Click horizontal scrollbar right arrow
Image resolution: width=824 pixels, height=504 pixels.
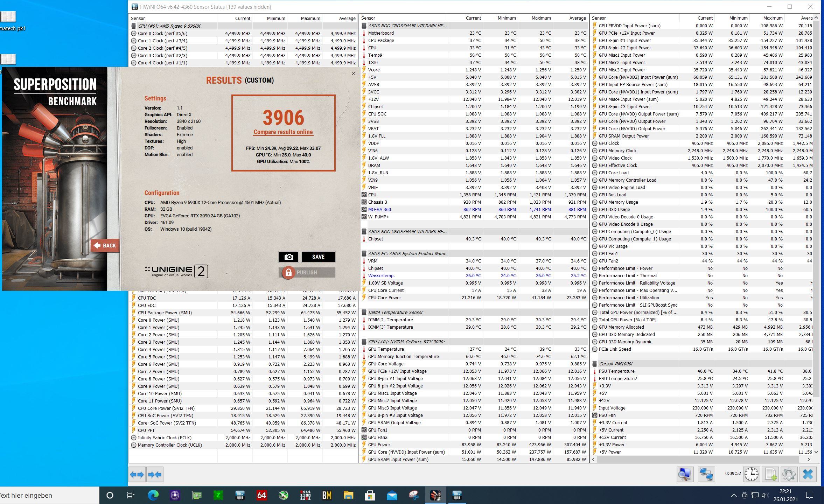pos(809,459)
